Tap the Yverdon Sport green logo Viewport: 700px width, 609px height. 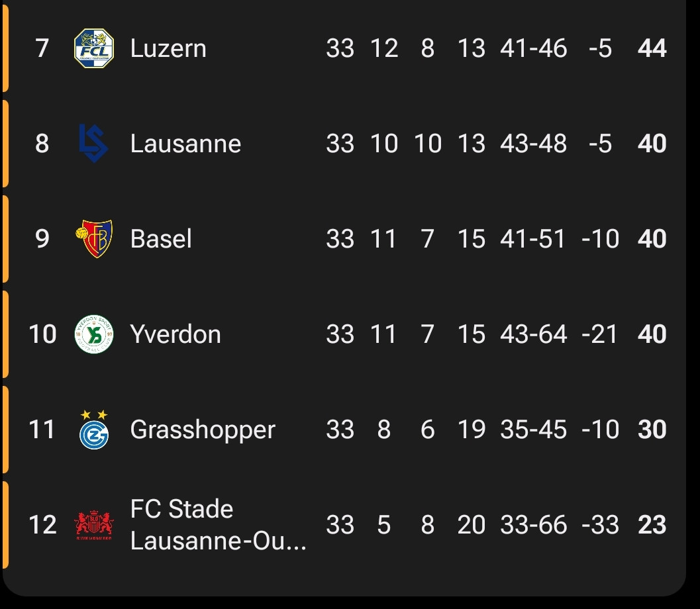point(93,334)
